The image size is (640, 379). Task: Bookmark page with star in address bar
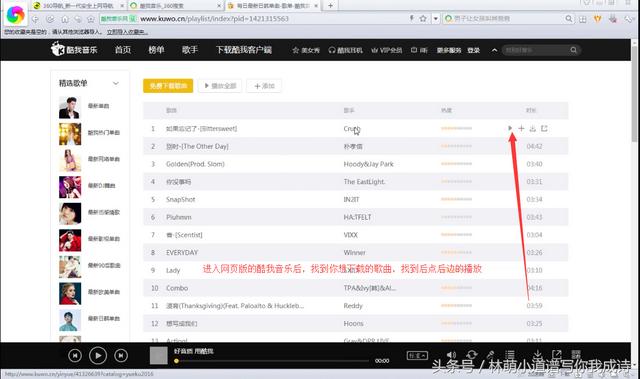[x=423, y=18]
